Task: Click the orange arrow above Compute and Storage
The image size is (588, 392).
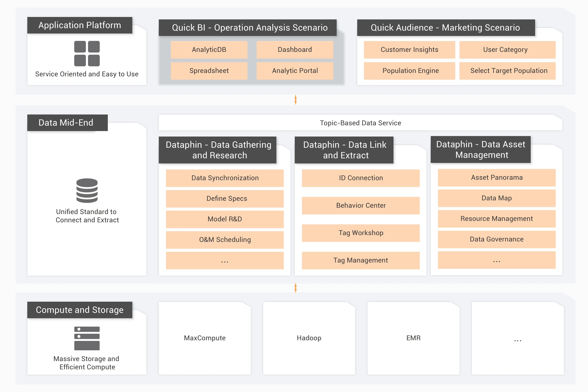Action: (x=296, y=288)
